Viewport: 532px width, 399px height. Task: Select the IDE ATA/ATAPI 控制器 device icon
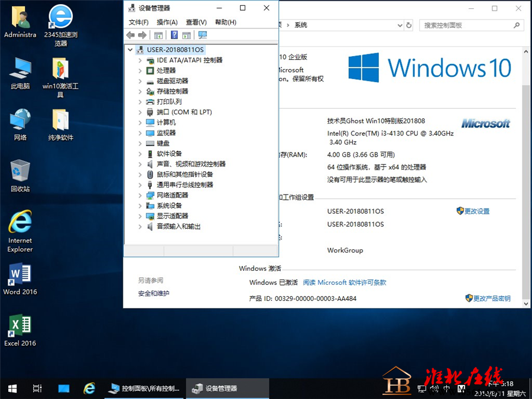(150, 60)
